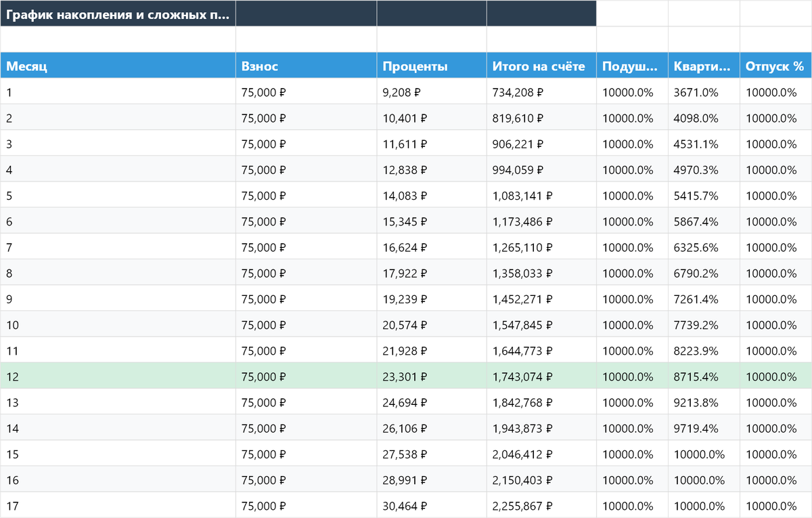
Task: Click the total cell 1,743,074 ₽
Action: point(541,376)
